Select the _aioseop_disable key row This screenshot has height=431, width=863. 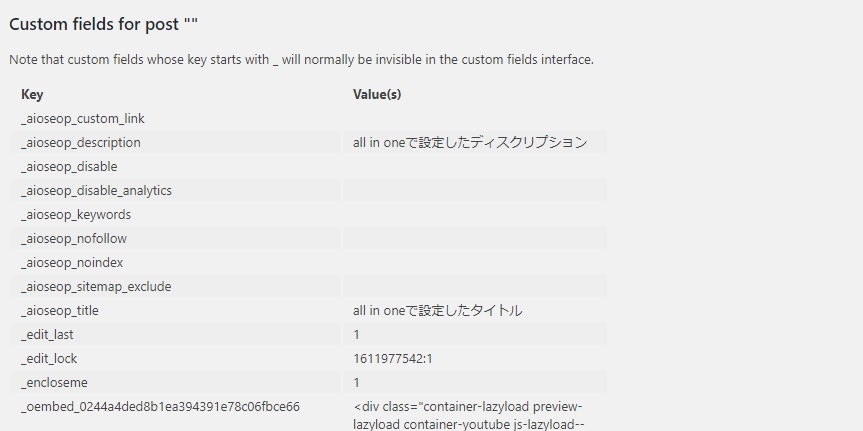(69, 167)
